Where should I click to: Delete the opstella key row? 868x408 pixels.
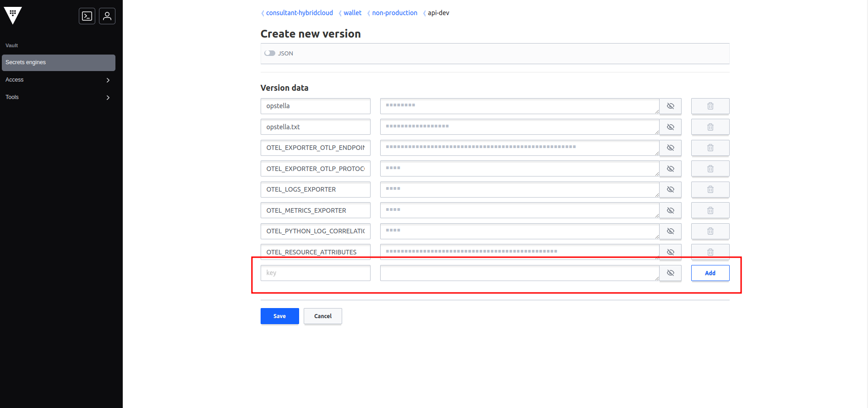coord(710,106)
